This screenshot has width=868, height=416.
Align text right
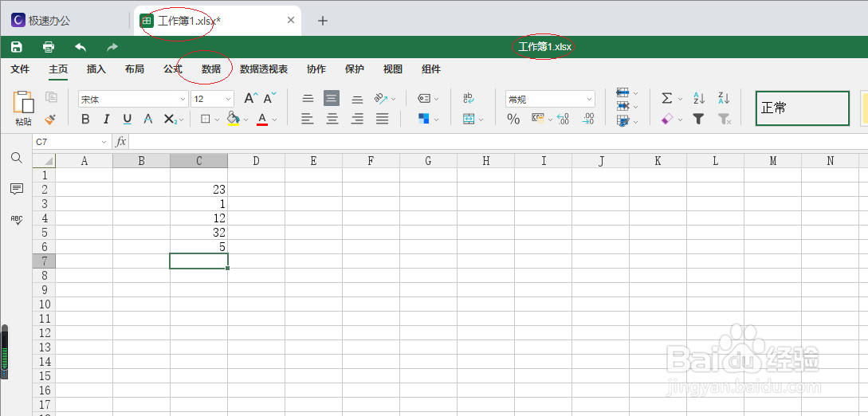pos(358,119)
